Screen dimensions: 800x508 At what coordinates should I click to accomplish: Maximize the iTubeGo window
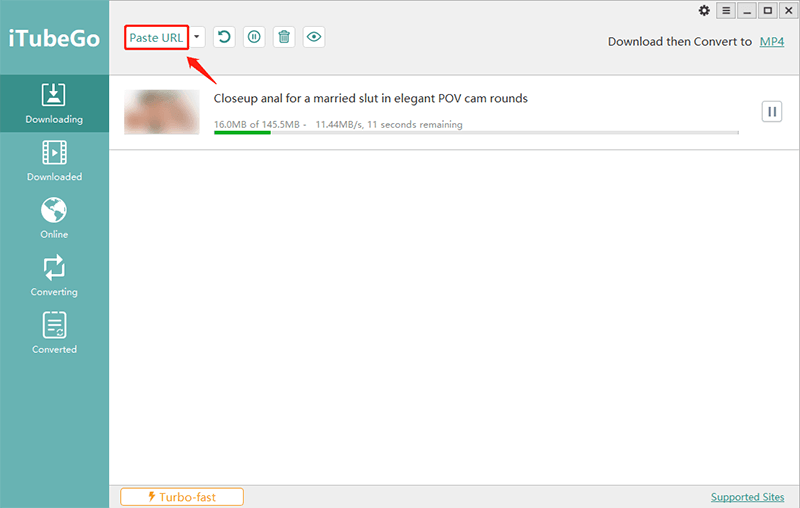[x=767, y=11]
